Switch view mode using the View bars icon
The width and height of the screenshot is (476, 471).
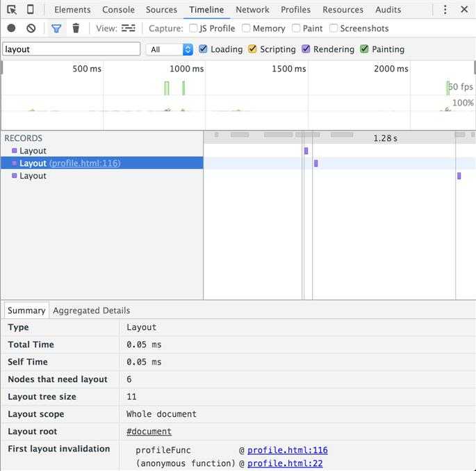pos(129,28)
